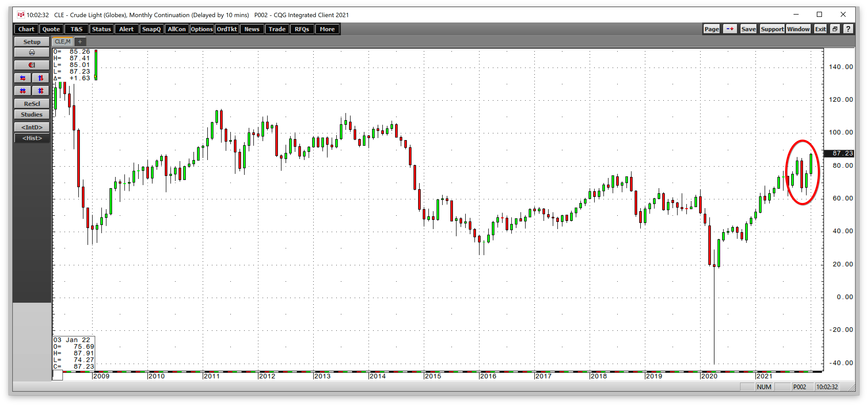Click the current price label 87.23 on axis
Image resolution: width=868 pixels, height=406 pixels.
[x=839, y=153]
